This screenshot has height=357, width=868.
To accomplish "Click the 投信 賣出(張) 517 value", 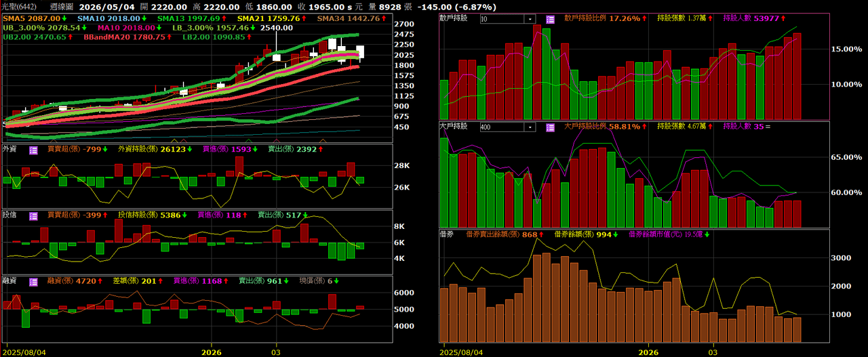I will coord(283,215).
